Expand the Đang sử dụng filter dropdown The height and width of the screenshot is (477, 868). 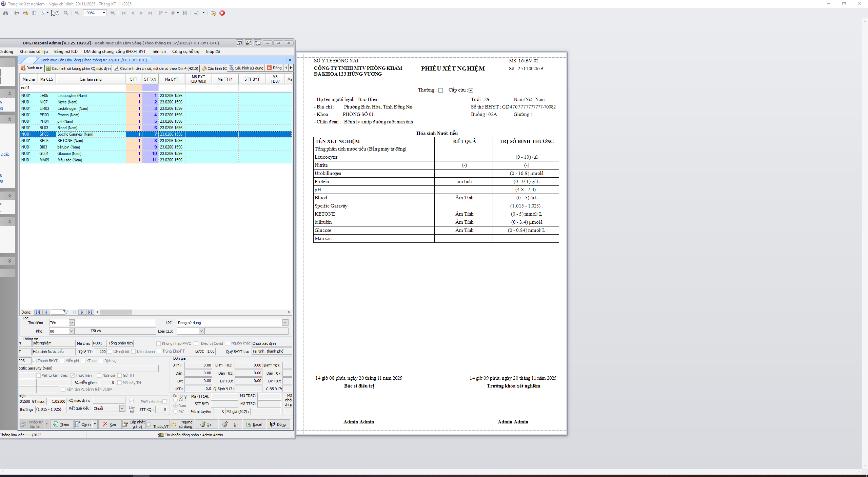click(x=285, y=323)
